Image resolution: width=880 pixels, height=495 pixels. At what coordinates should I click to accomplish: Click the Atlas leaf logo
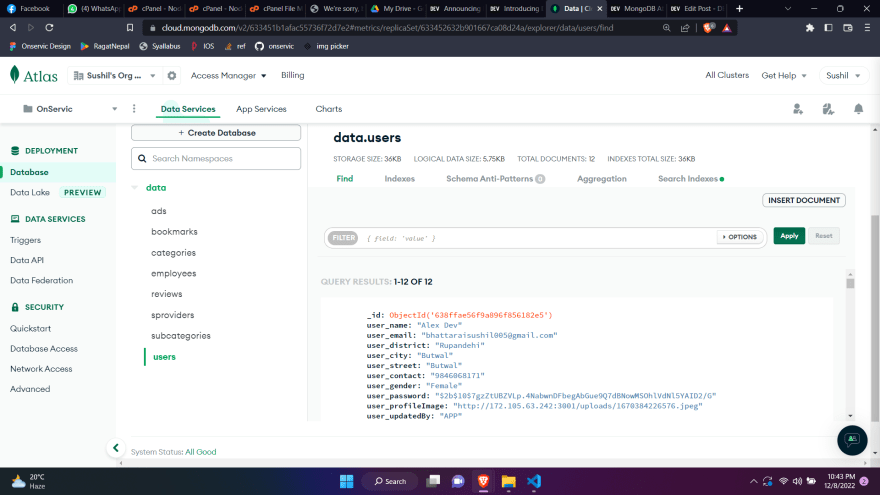(15, 75)
